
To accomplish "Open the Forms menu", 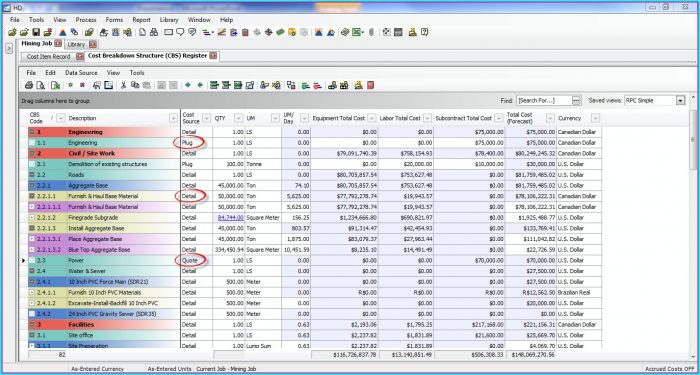I will [x=114, y=20].
